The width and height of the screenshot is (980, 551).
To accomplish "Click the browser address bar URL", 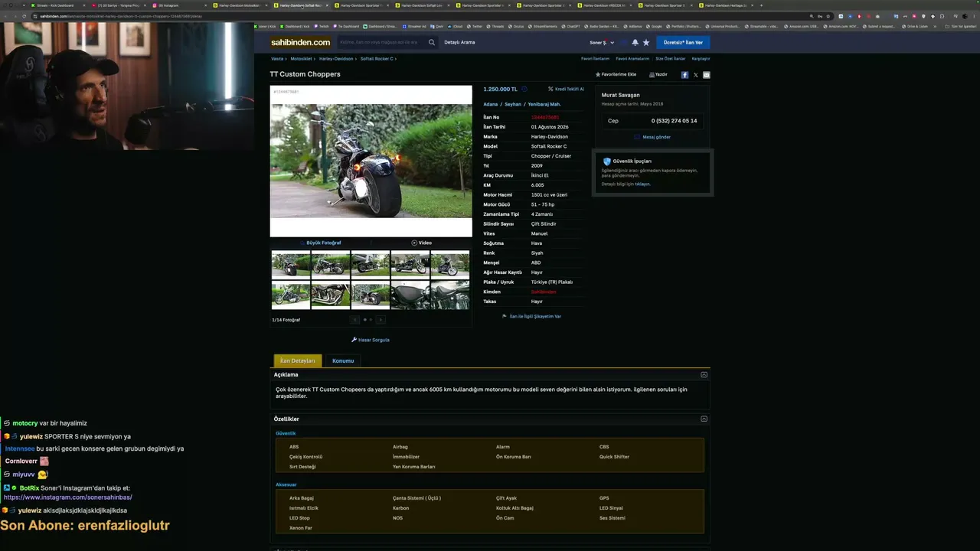I will click(x=121, y=16).
